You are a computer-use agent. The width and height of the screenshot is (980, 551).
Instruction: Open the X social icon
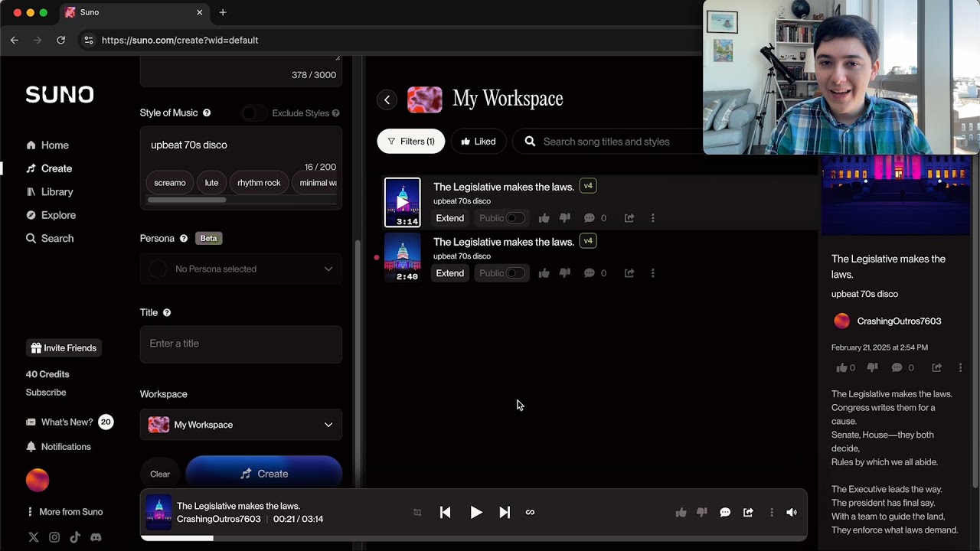[x=34, y=537]
